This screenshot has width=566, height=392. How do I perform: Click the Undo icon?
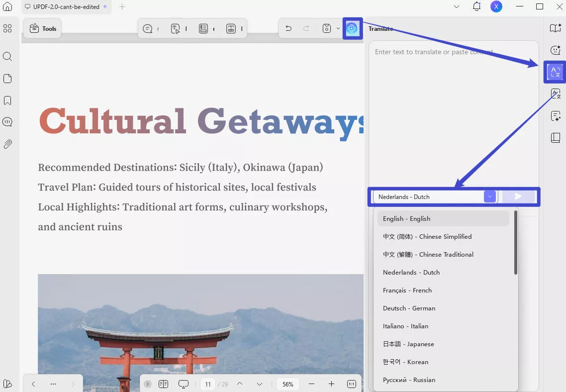(x=288, y=28)
